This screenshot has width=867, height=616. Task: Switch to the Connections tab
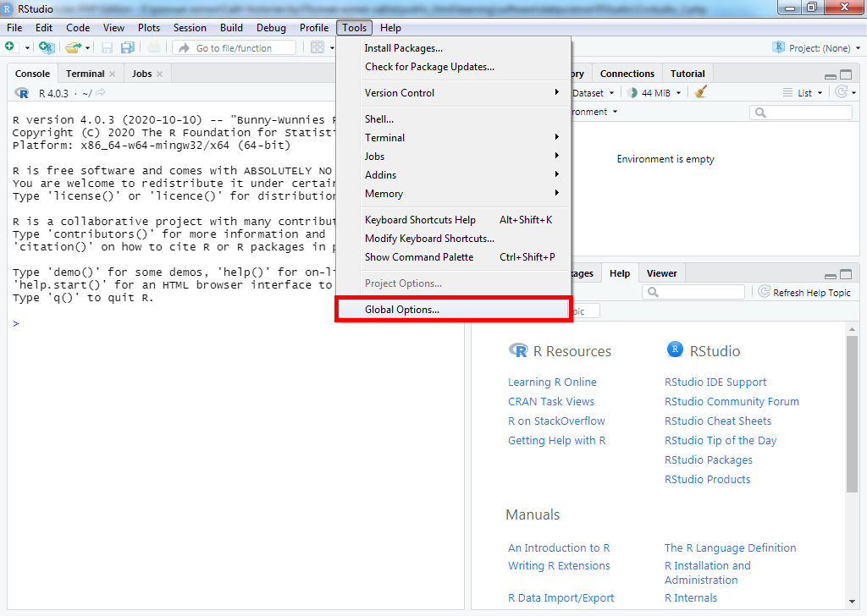pos(627,74)
